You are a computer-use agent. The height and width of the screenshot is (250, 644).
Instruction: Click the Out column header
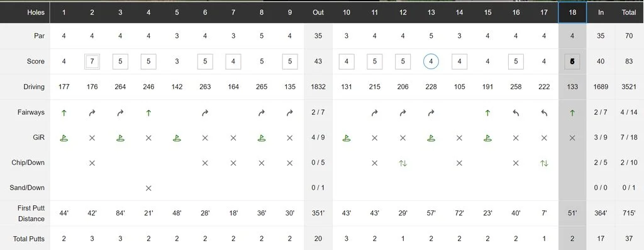[318, 13]
